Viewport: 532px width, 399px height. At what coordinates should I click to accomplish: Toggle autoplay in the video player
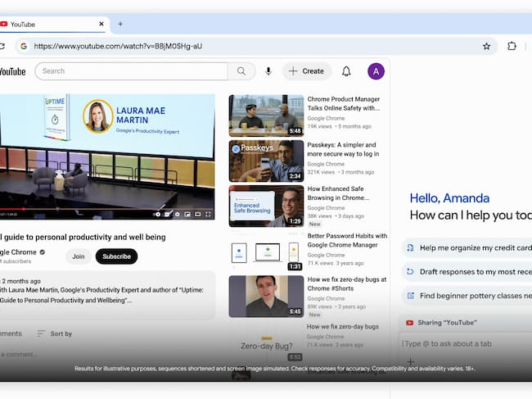click(157, 215)
